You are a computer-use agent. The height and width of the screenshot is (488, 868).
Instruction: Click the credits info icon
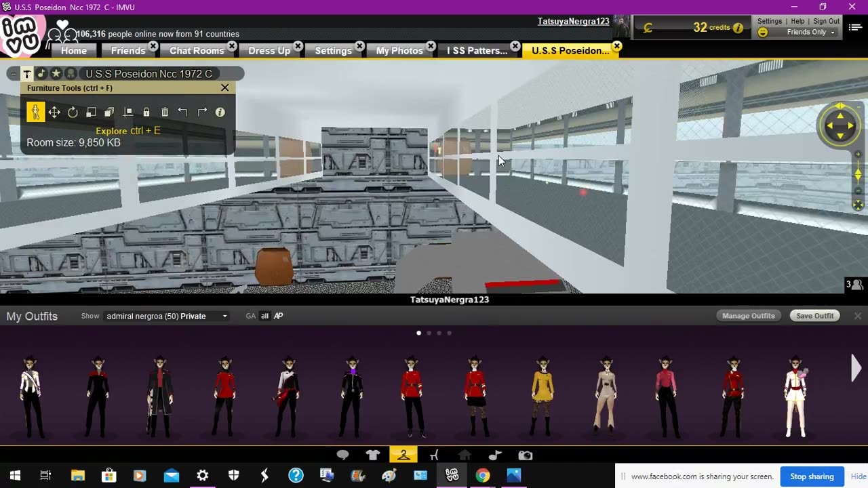pos(738,28)
